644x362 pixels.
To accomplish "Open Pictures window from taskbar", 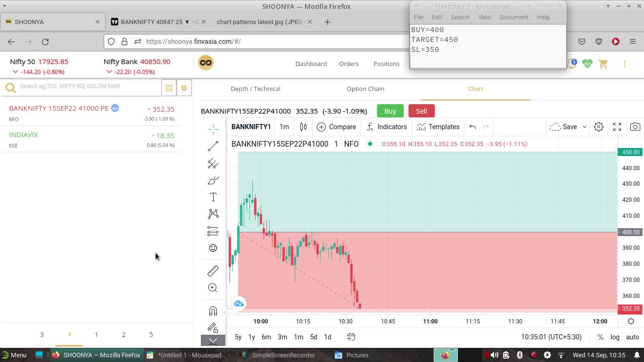I will click(352, 355).
